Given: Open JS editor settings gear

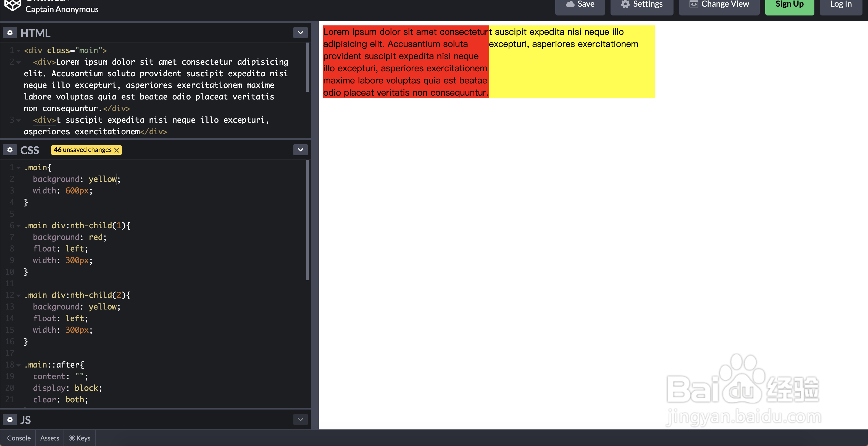Looking at the screenshot, I should tap(10, 419).
